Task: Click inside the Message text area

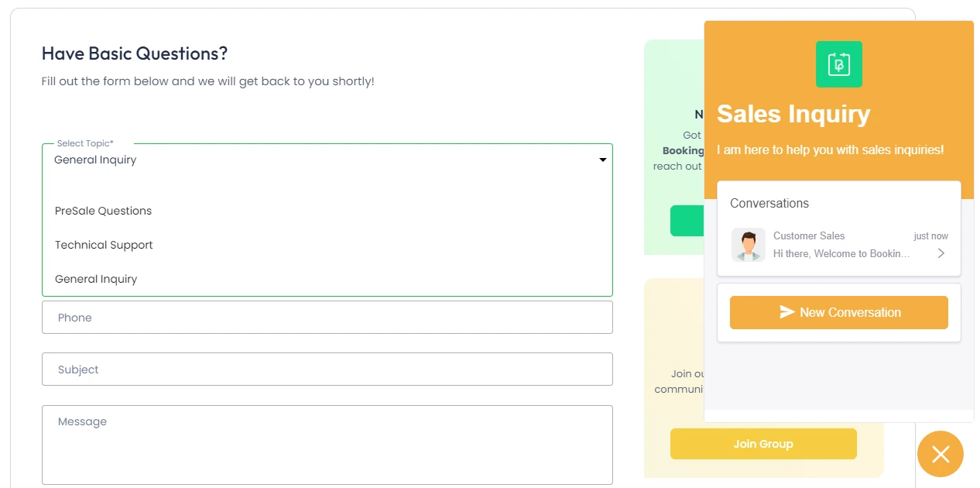Action: tap(327, 445)
